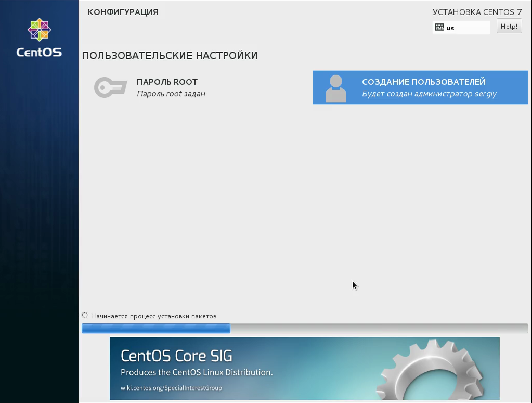Viewport: 532px width, 403px height.
Task: Click the spinning progress indicator icon
Action: coord(85,316)
